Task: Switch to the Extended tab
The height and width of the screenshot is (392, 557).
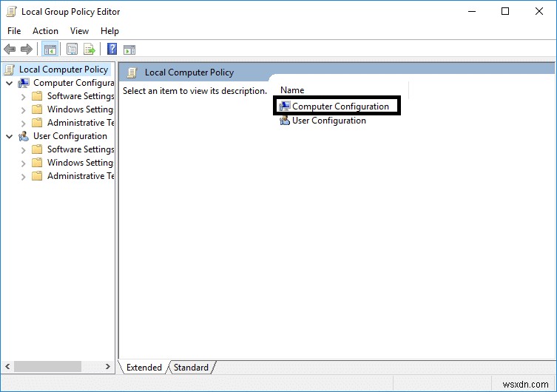Action: [x=144, y=367]
